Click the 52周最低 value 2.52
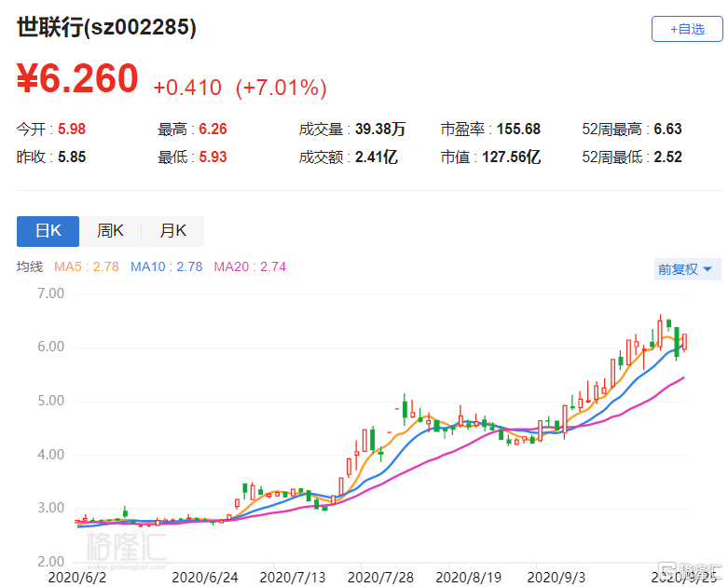 tap(667, 157)
